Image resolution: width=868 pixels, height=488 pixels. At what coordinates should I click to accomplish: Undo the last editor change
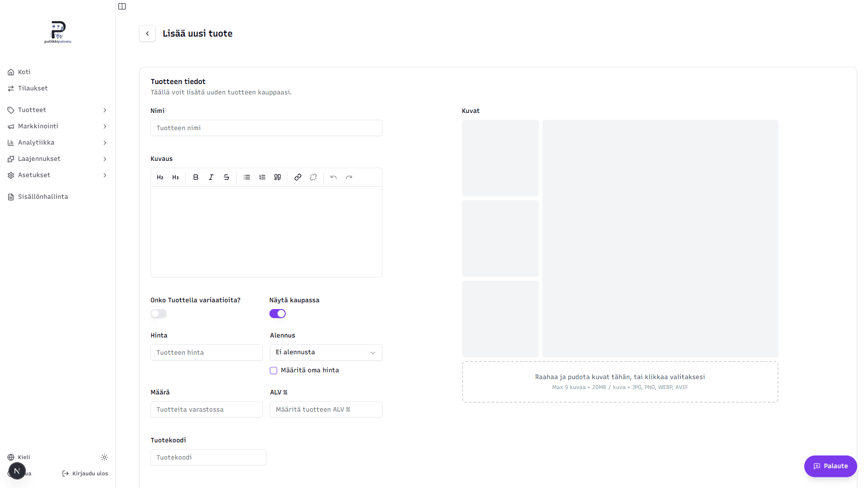(x=334, y=177)
